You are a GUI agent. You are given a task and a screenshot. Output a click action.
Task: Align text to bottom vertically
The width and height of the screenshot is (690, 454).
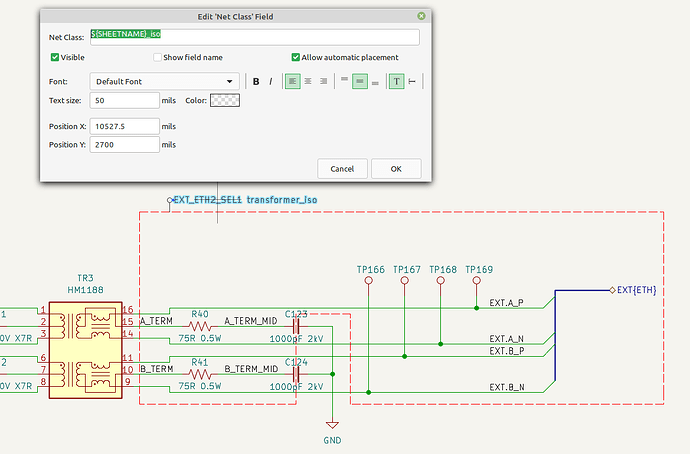pyautogui.click(x=375, y=81)
